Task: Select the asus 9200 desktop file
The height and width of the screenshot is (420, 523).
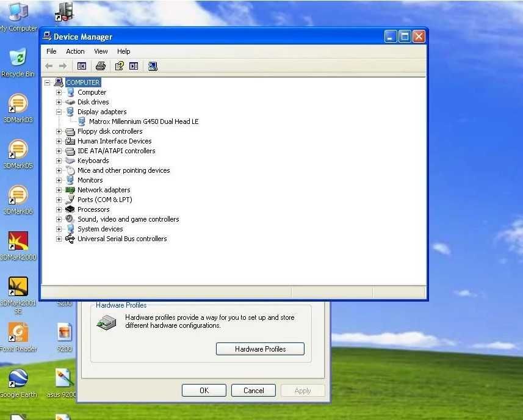Action: pyautogui.click(x=63, y=383)
